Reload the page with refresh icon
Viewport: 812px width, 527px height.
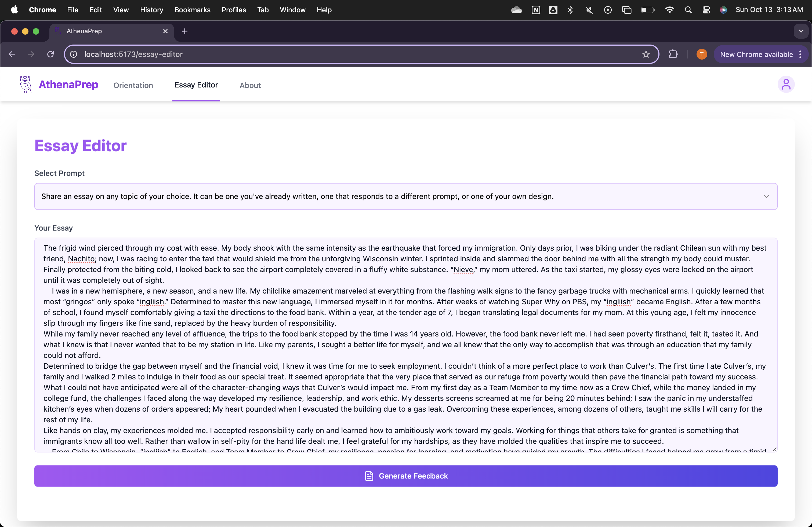(50, 54)
